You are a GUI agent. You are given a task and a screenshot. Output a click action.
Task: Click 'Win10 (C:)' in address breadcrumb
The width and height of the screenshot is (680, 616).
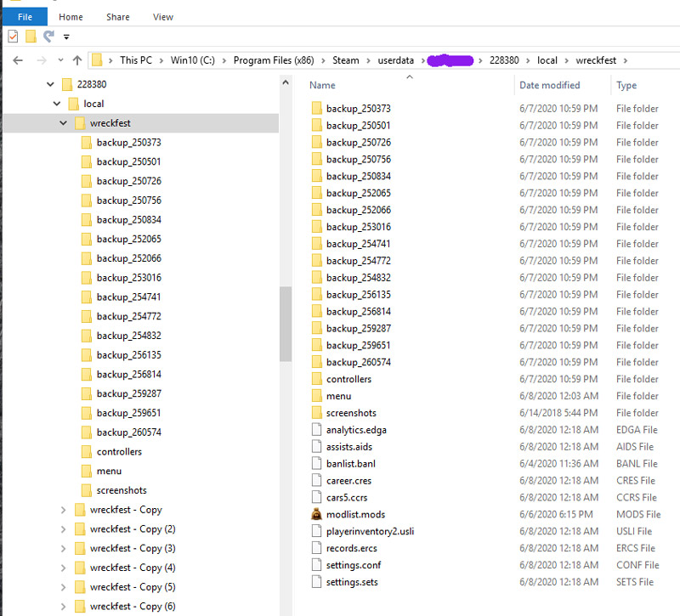193,60
